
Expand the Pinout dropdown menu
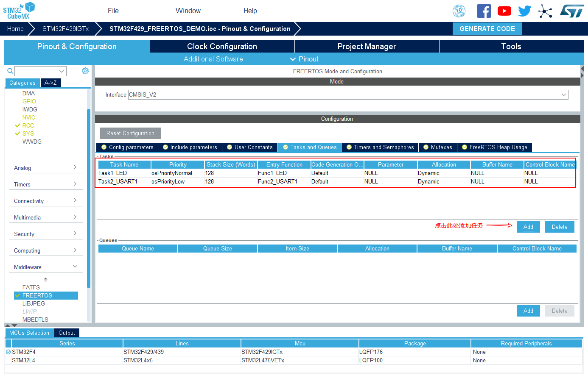(304, 59)
